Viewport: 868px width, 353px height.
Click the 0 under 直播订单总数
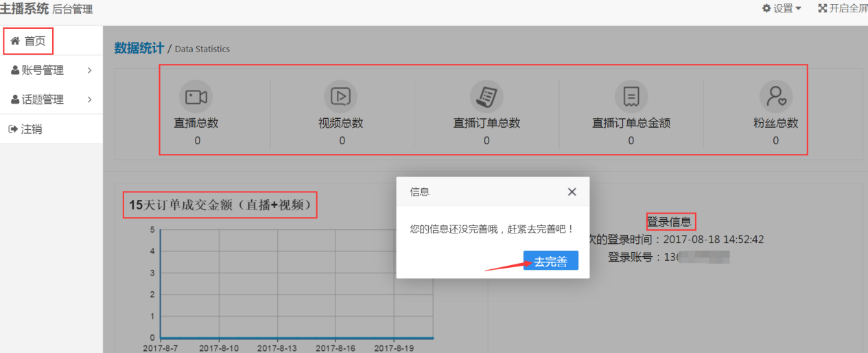click(486, 141)
